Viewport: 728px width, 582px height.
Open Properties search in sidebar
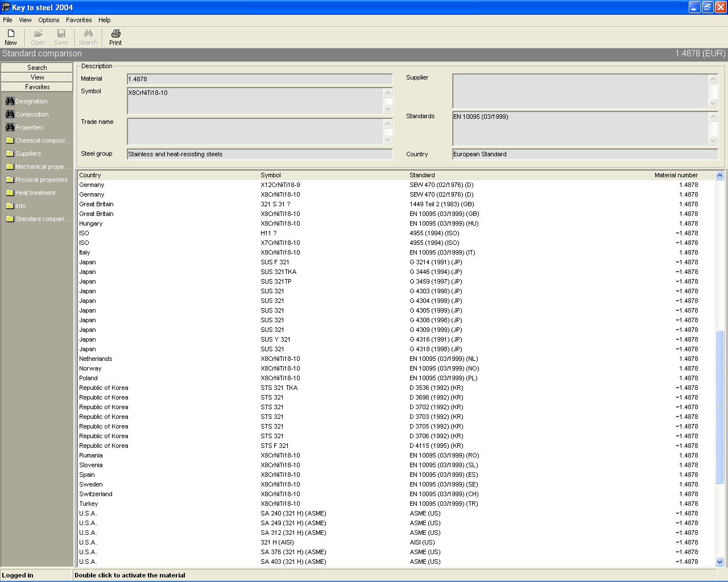[x=24, y=127]
